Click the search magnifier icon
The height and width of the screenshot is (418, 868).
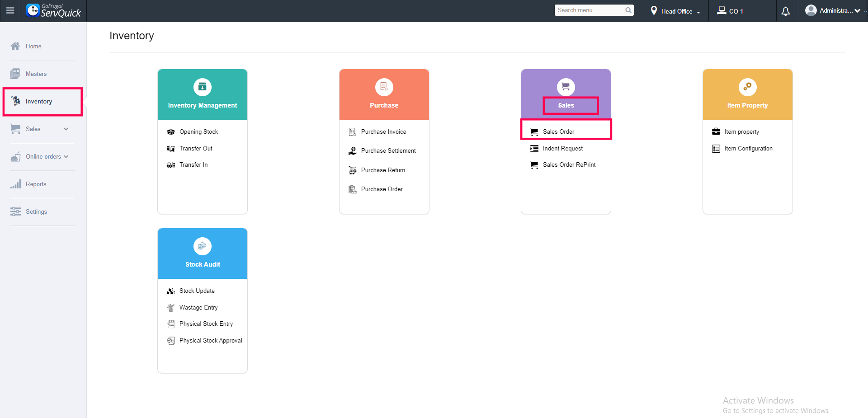pos(628,10)
